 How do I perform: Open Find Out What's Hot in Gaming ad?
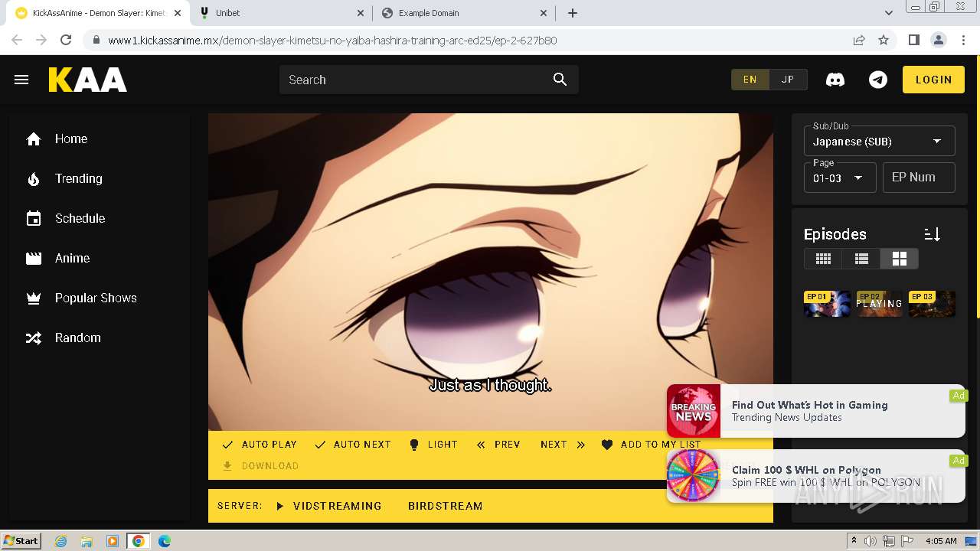pos(815,411)
